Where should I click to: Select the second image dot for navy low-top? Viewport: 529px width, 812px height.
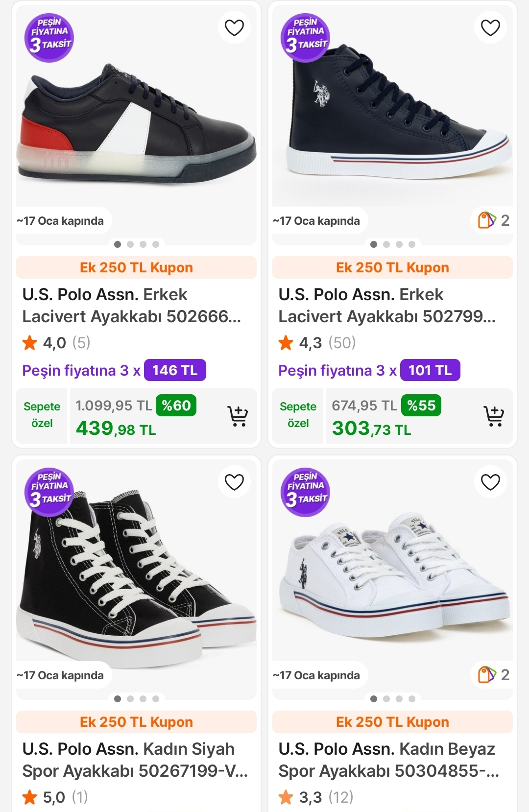(130, 244)
